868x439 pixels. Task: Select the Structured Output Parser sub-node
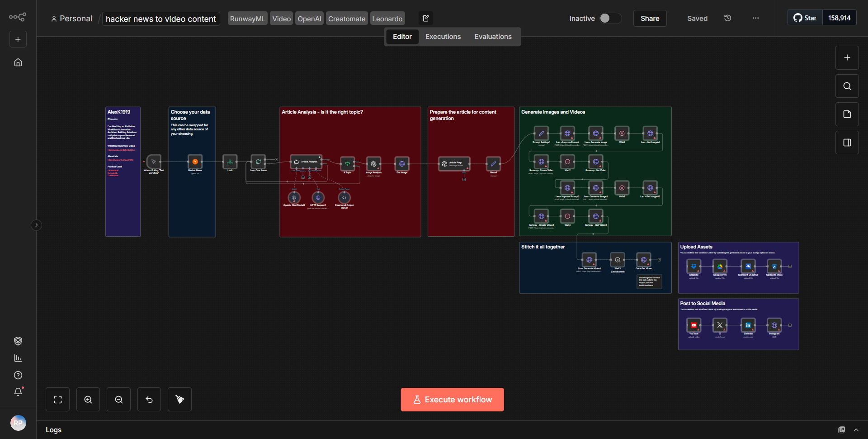pos(344,198)
